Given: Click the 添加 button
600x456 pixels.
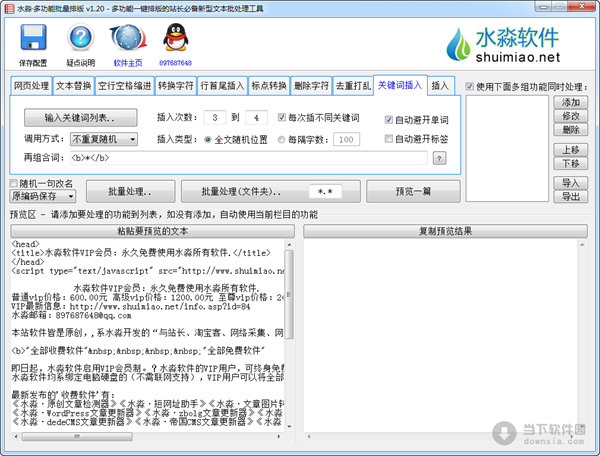Looking at the screenshot, I should 571,102.
